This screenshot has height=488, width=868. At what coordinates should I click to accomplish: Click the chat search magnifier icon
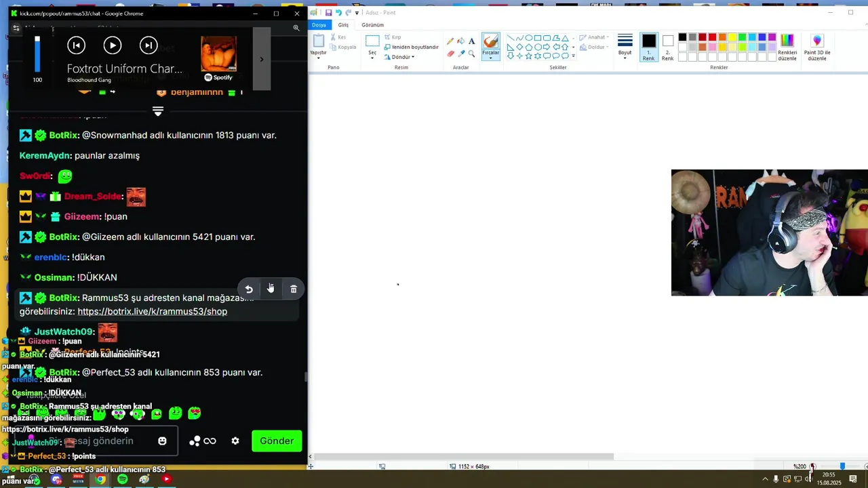296,28
